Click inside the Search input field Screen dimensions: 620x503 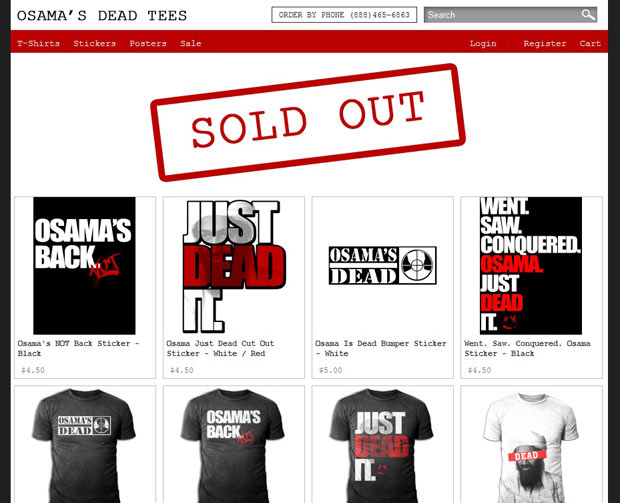click(502, 15)
